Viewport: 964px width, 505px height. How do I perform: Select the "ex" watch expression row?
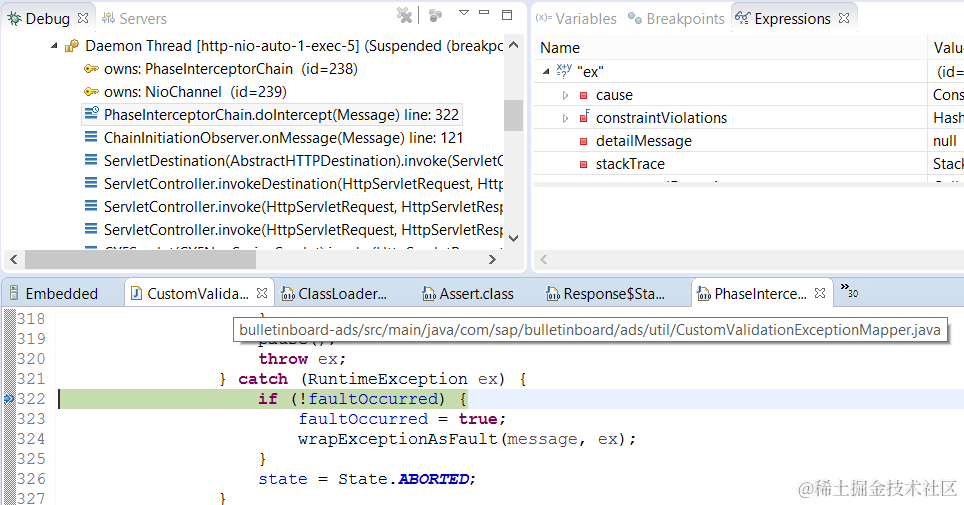tap(748, 72)
